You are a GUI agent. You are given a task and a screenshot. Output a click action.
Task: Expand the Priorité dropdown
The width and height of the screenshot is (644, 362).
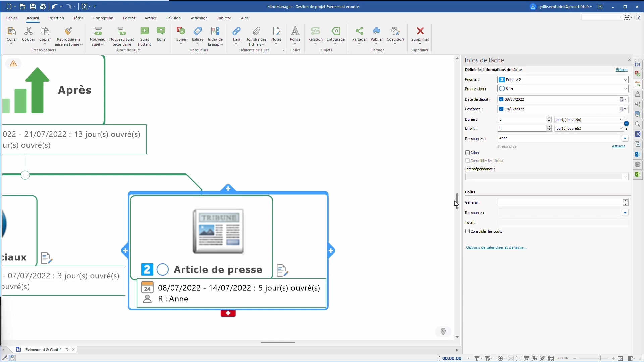625,80
